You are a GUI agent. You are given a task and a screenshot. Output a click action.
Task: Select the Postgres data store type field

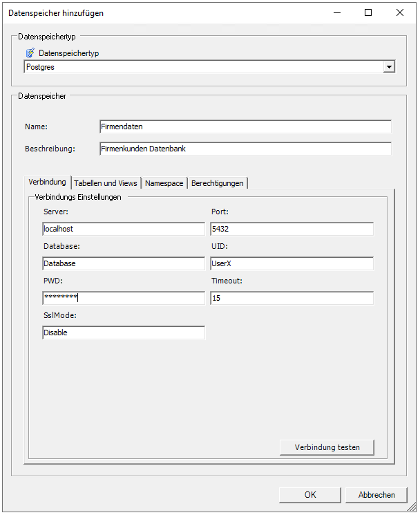click(x=209, y=67)
